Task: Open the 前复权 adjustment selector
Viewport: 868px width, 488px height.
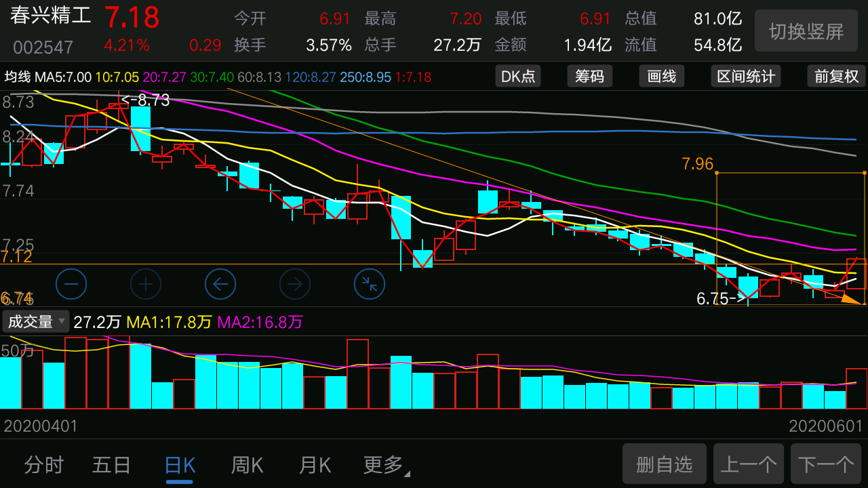Action: click(836, 77)
